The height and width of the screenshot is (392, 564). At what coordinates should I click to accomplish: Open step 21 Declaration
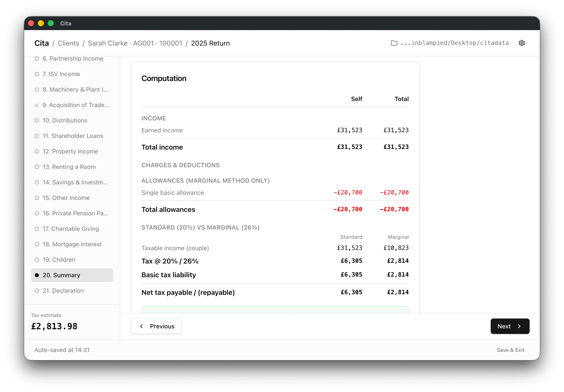(x=72, y=291)
